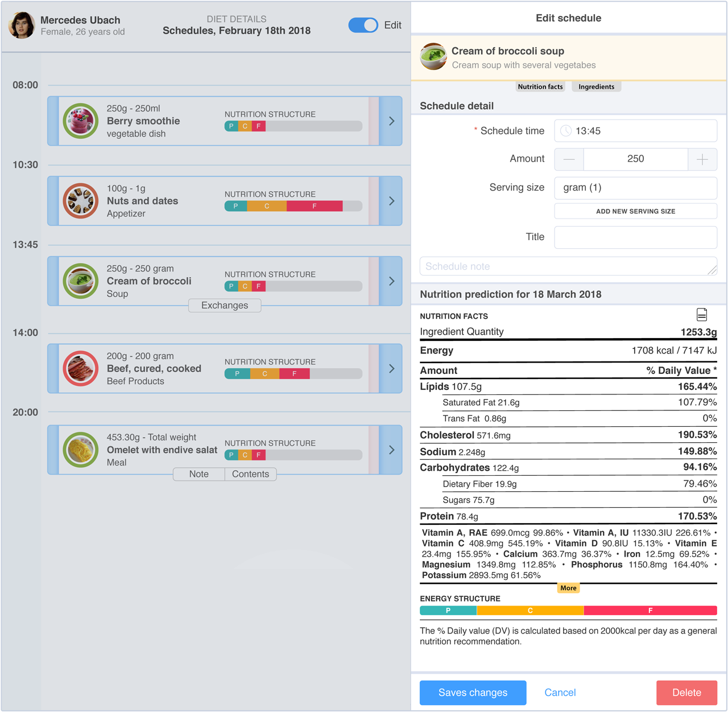Open the Contents tab under Omelet
728x712 pixels.
250,474
